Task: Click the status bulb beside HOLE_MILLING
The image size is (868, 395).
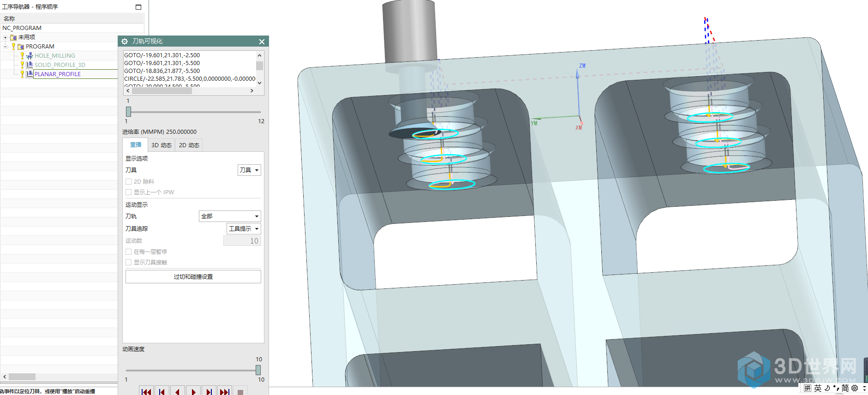Action: click(x=22, y=56)
